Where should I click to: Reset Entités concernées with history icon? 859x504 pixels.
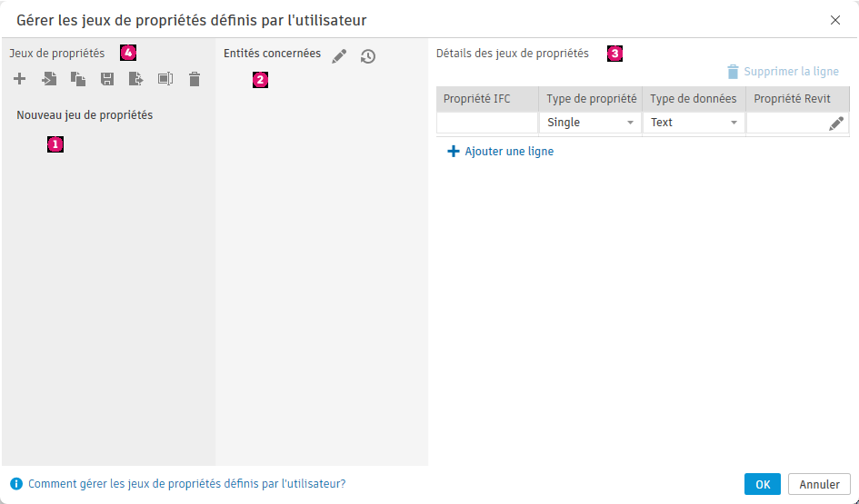click(x=368, y=55)
